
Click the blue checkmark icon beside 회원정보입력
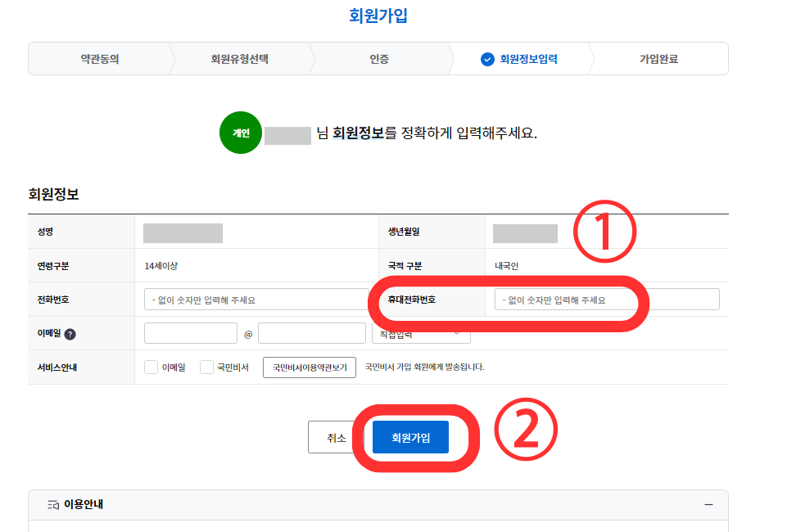pos(487,59)
